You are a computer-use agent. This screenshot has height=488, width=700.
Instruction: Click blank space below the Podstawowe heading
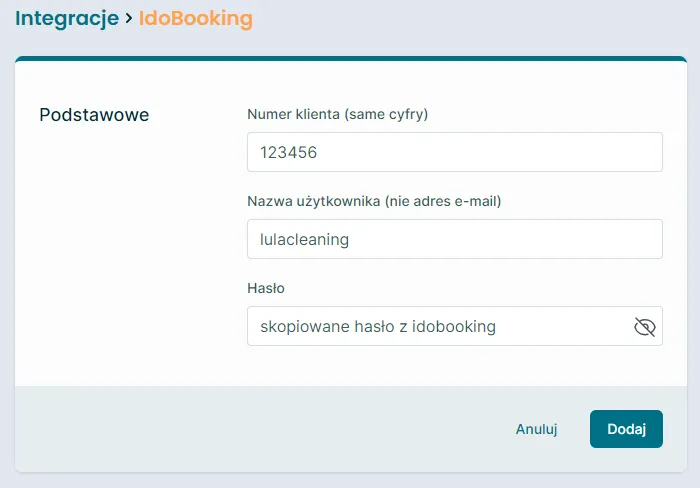pyautogui.click(x=120, y=250)
